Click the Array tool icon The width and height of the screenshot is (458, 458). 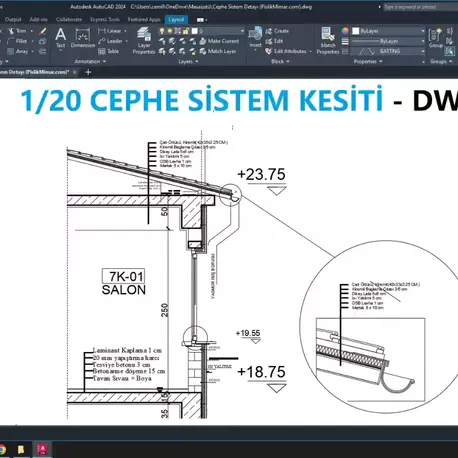[x=11, y=51]
